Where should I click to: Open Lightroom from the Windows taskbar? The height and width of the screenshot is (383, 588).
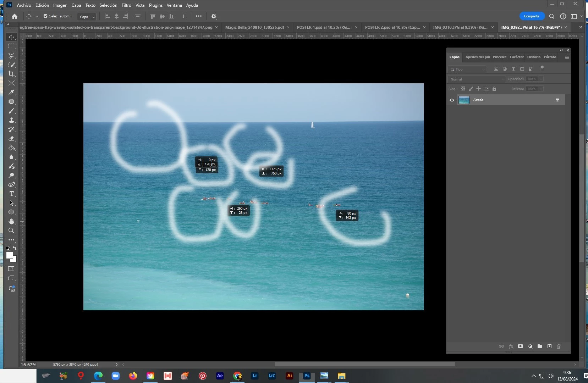[x=255, y=376]
